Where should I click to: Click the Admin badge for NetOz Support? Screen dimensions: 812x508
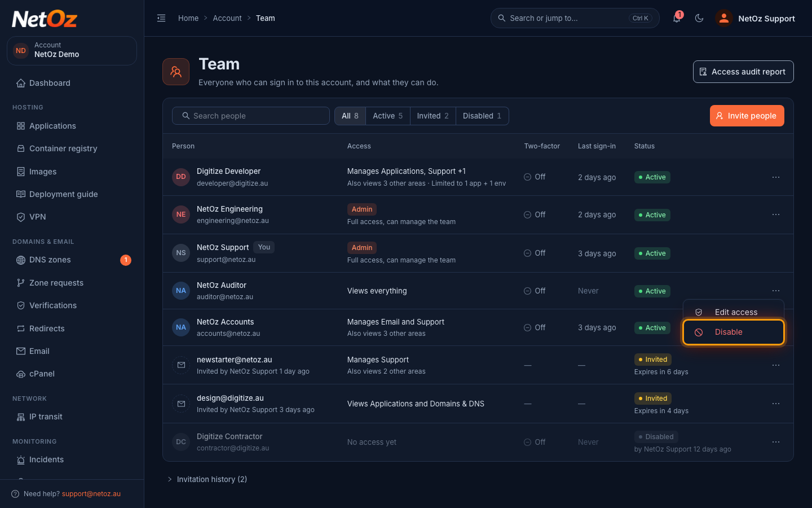tap(362, 248)
